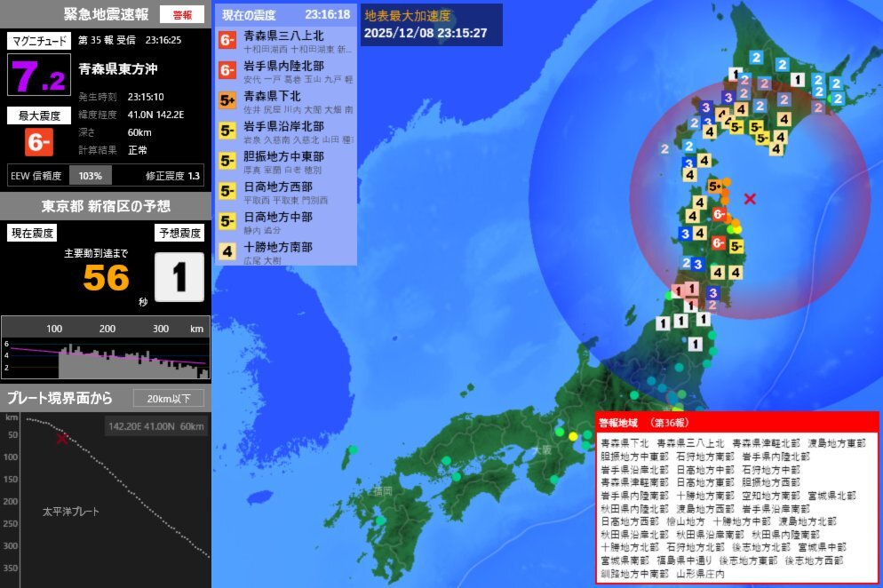Click the red X epicenter marker on map
The width and height of the screenshot is (883, 588).
(x=752, y=197)
